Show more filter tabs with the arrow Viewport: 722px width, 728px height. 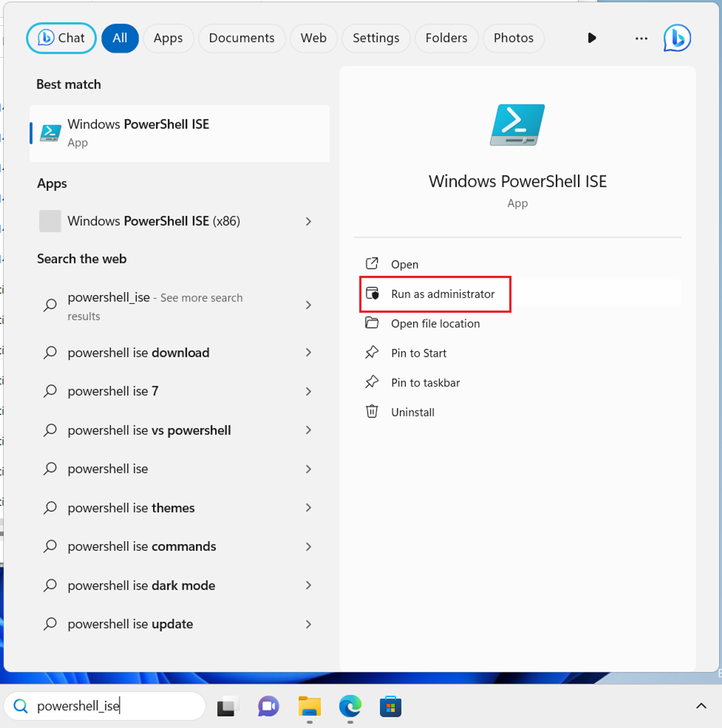coord(592,38)
